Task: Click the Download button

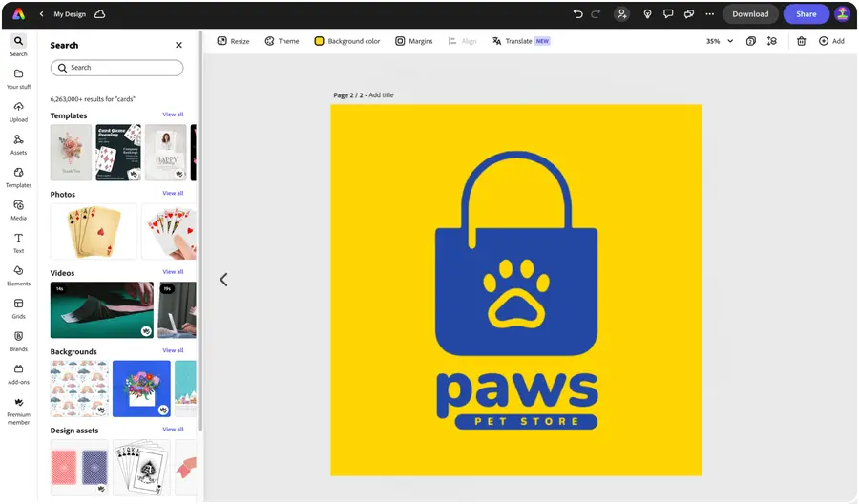Action: pyautogui.click(x=750, y=14)
